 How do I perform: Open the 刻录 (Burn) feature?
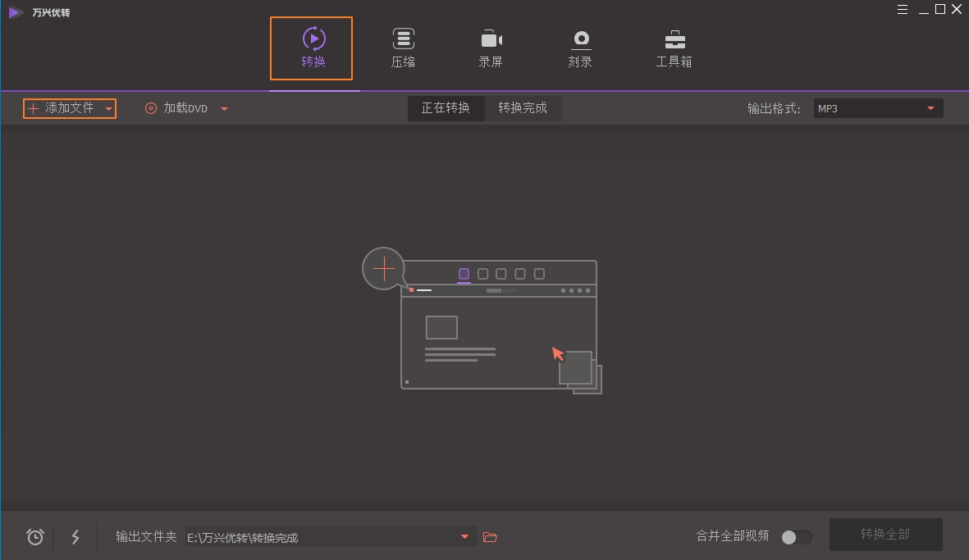580,48
